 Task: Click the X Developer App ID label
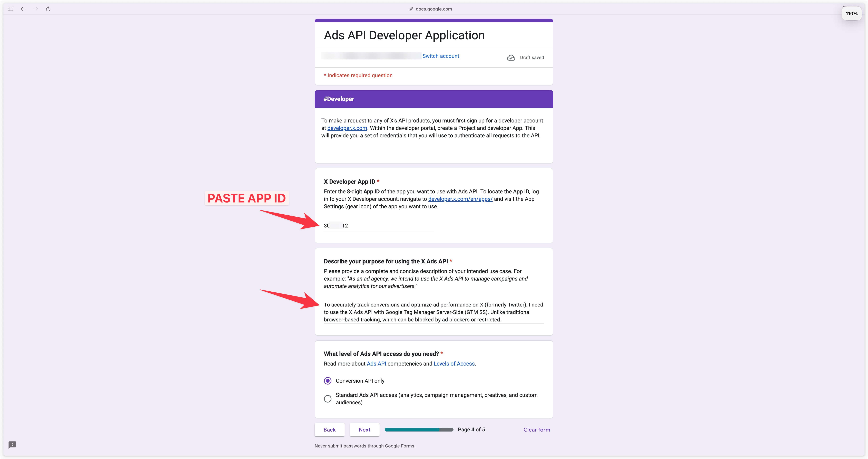coord(349,181)
